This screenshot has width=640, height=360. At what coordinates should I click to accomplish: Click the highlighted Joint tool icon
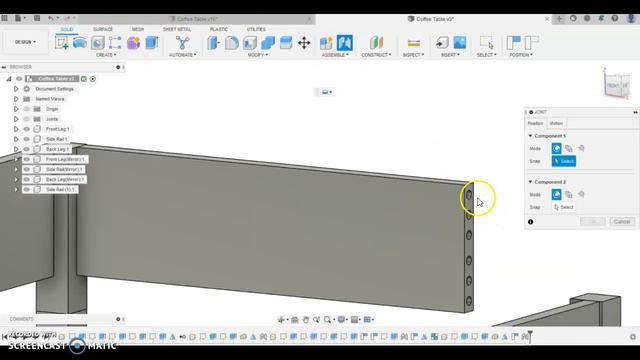pyautogui.click(x=344, y=42)
